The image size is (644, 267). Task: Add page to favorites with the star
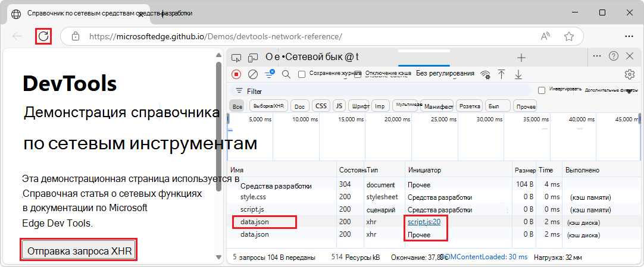[x=569, y=36]
